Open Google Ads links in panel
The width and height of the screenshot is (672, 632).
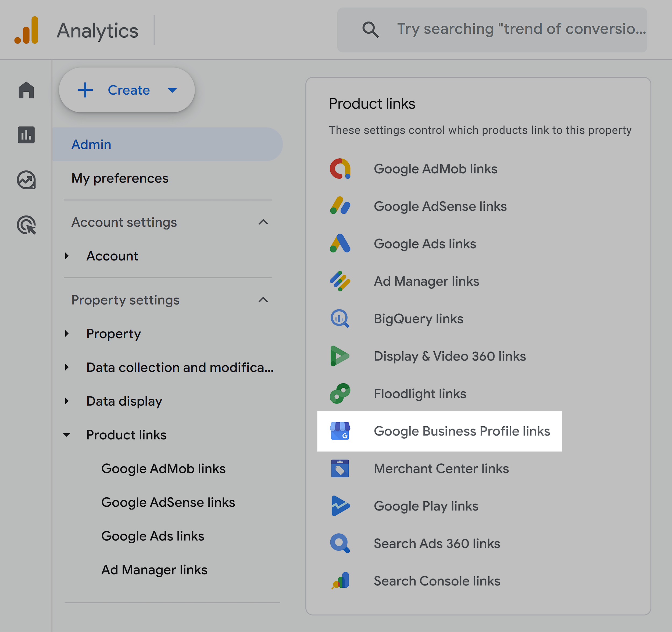pos(424,244)
